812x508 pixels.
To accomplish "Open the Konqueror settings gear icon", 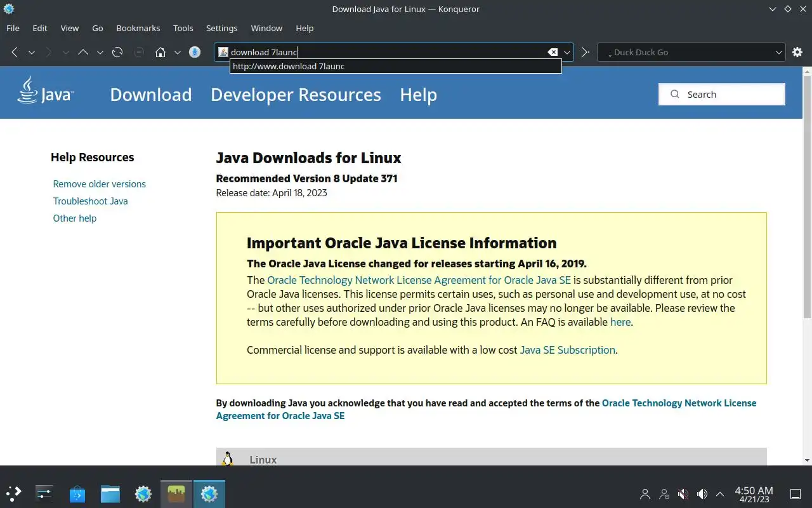I will point(797,52).
